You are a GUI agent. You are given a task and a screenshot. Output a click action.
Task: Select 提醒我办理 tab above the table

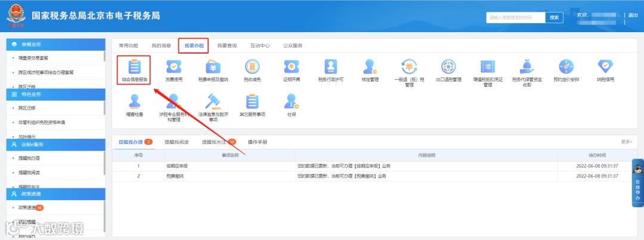135,142
